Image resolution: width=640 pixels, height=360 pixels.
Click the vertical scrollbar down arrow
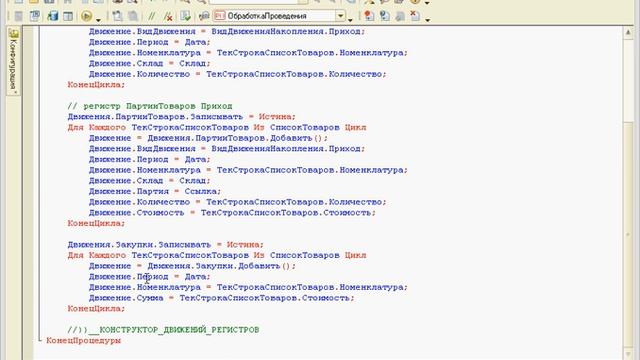tap(628, 353)
